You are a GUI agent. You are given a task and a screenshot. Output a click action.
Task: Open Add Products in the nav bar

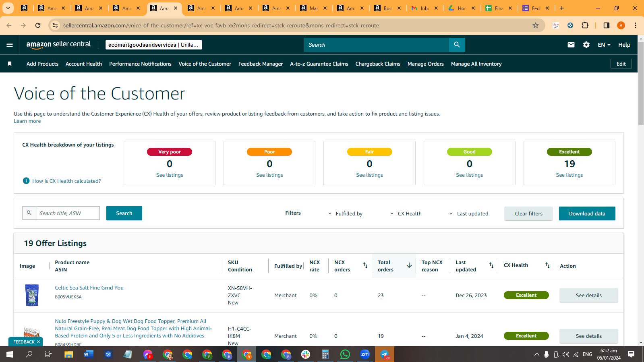click(x=42, y=64)
